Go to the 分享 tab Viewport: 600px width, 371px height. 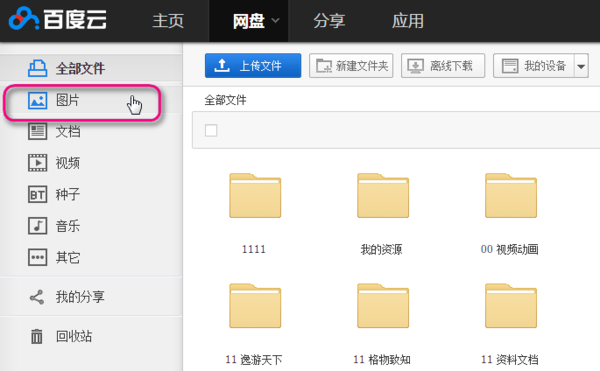(329, 21)
